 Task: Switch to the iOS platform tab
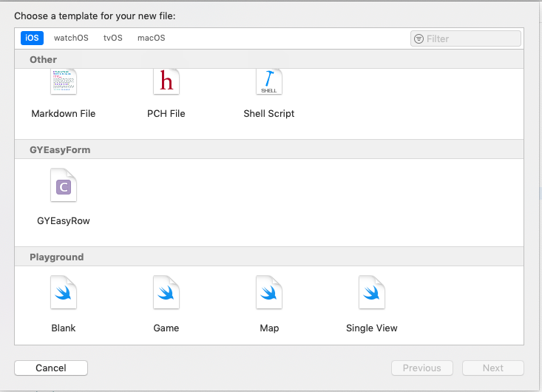(x=32, y=38)
